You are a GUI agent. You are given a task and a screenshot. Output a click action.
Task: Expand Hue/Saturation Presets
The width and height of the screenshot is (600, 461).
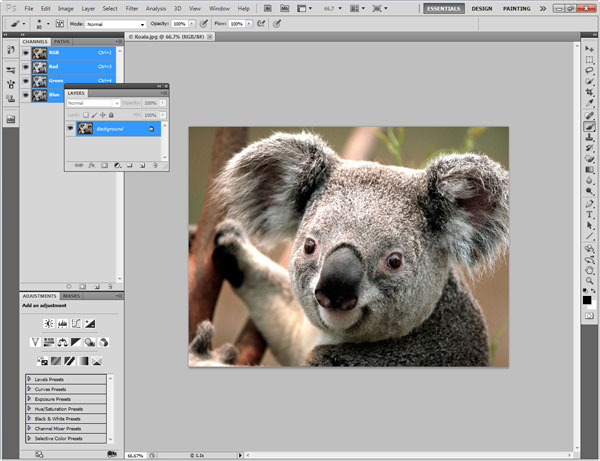click(29, 409)
